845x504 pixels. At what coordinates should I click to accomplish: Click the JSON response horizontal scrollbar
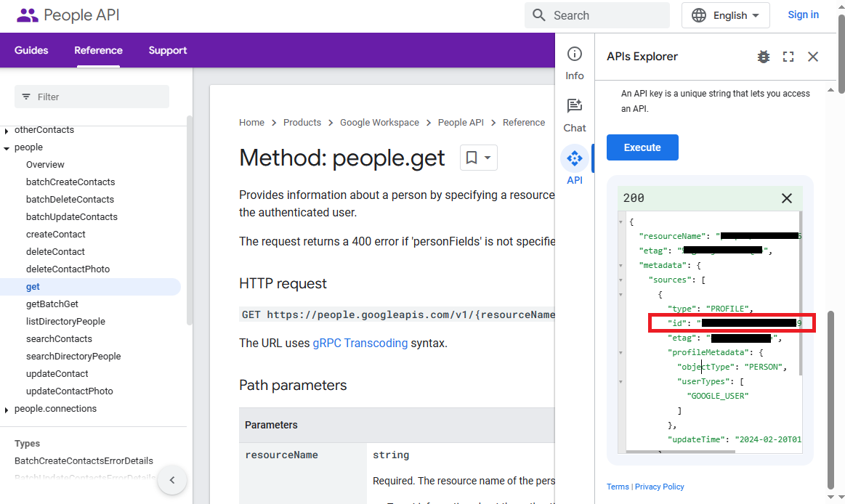682,452
